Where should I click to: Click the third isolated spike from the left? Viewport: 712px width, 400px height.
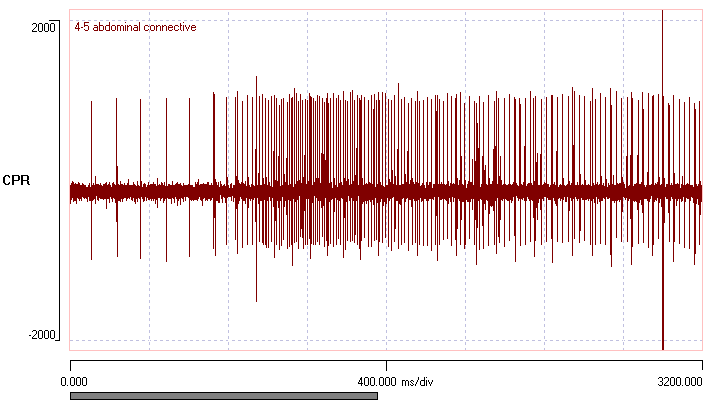coord(140,130)
